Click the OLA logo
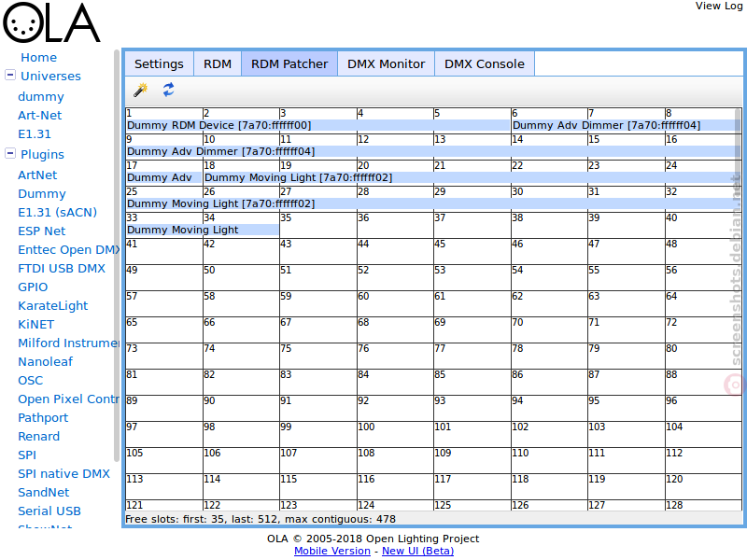 (51, 22)
